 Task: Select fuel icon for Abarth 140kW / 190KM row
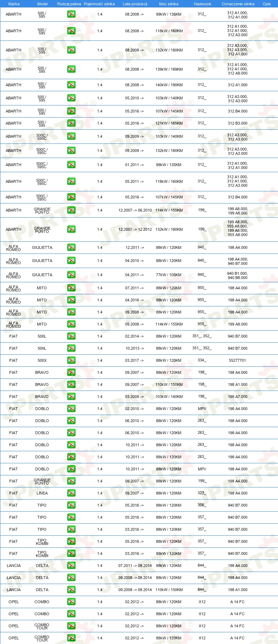71,85
